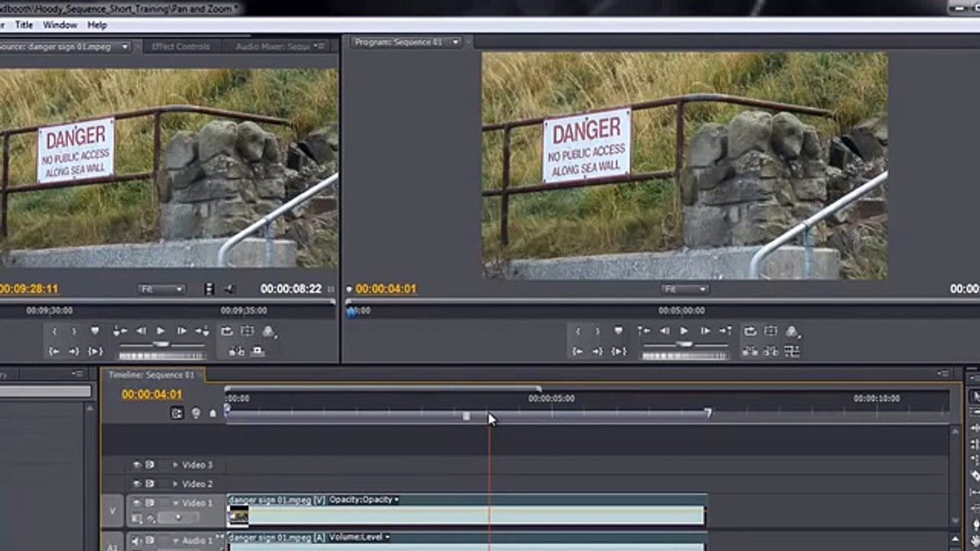
Task: Click the Source monitor Loop button
Action: tap(227, 331)
